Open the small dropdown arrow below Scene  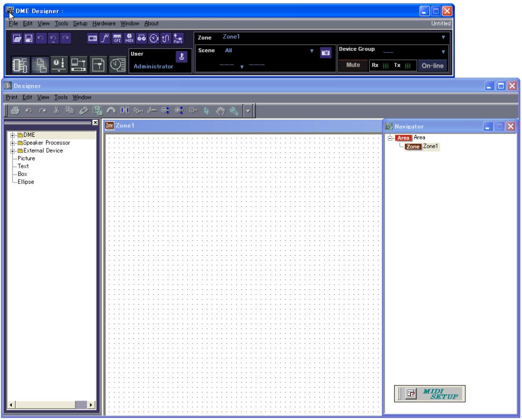click(x=242, y=67)
